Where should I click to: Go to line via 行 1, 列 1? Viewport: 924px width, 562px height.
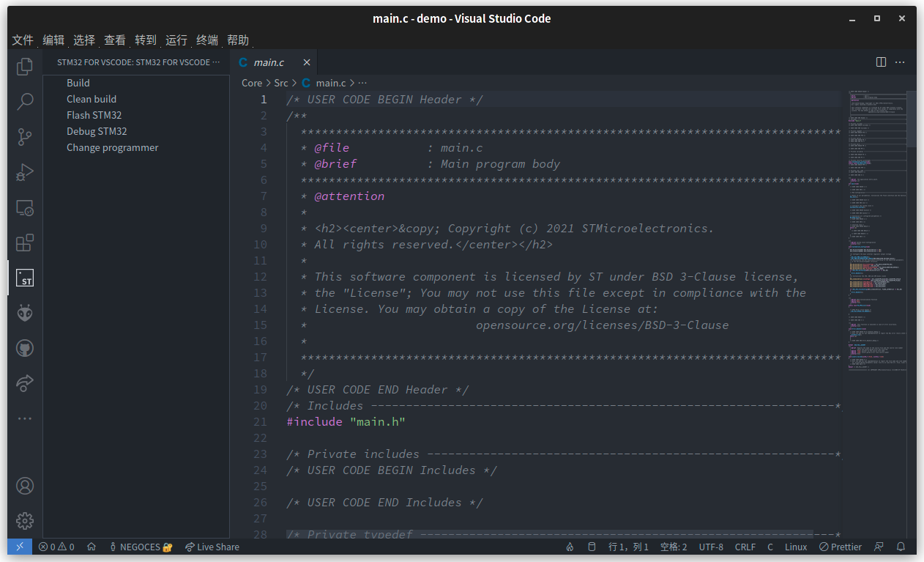pyautogui.click(x=629, y=547)
